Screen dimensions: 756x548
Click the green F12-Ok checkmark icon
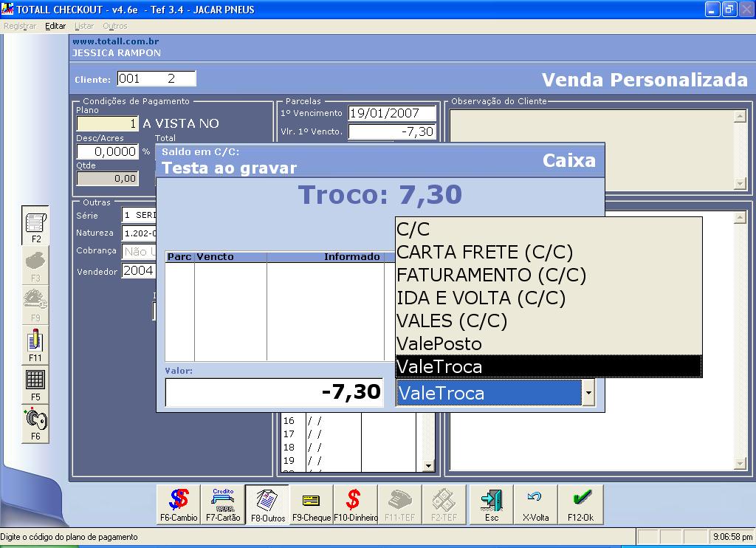click(x=580, y=504)
